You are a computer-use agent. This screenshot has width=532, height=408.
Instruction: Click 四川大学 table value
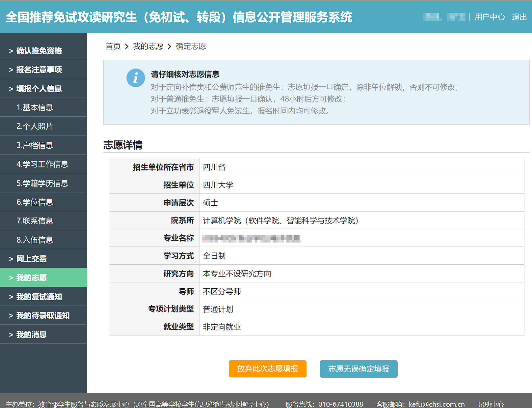point(218,185)
